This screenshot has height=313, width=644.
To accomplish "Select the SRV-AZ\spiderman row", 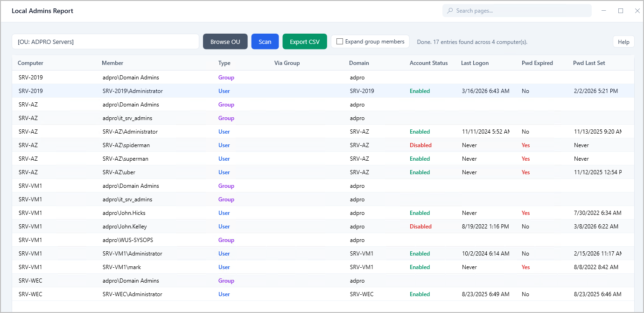I will [126, 145].
